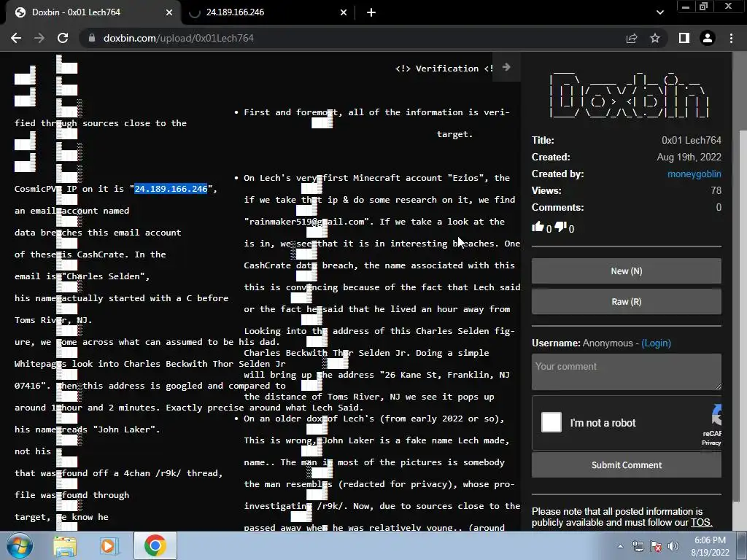Viewport: 747px width, 560px height.
Task: Open the TOS link
Action: (701, 522)
